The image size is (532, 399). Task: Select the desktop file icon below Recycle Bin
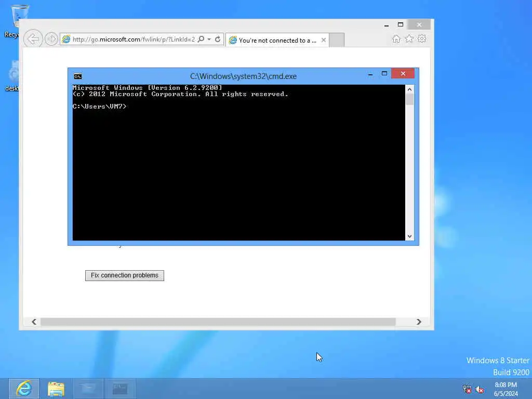[12, 76]
